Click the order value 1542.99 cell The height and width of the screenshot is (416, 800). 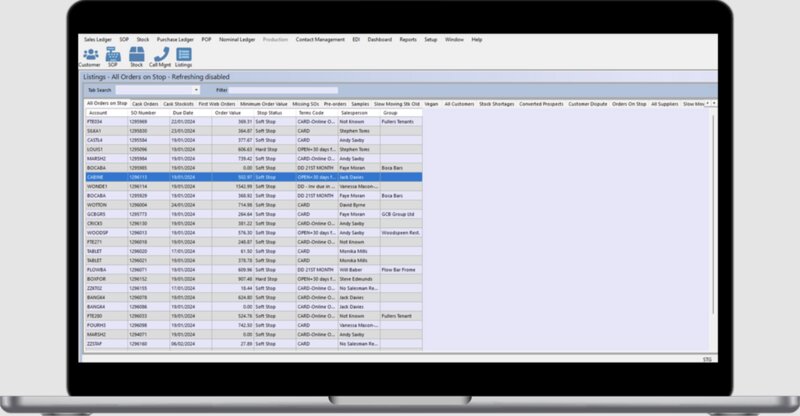[x=233, y=186]
